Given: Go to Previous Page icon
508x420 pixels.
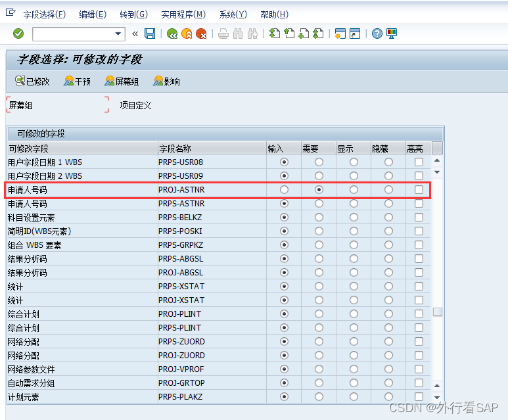Looking at the screenshot, I should (289, 34).
